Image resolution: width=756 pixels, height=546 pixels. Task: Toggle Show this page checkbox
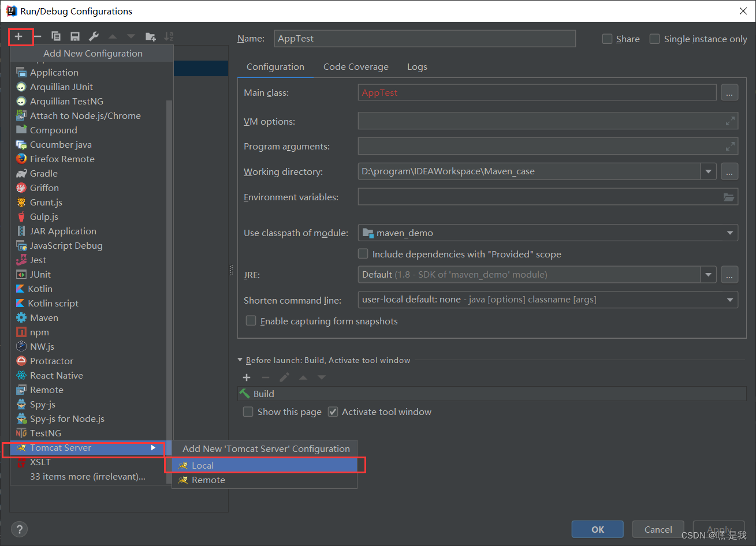click(248, 412)
